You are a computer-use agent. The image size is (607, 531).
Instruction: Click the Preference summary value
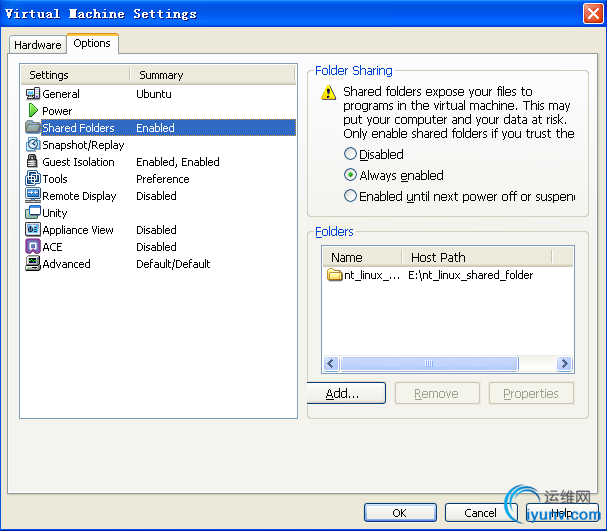(163, 179)
